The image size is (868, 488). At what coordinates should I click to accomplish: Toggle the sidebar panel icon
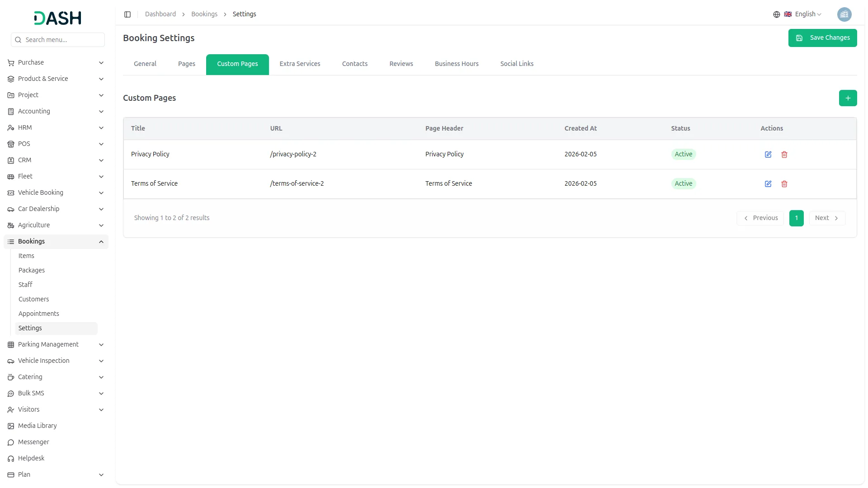127,14
